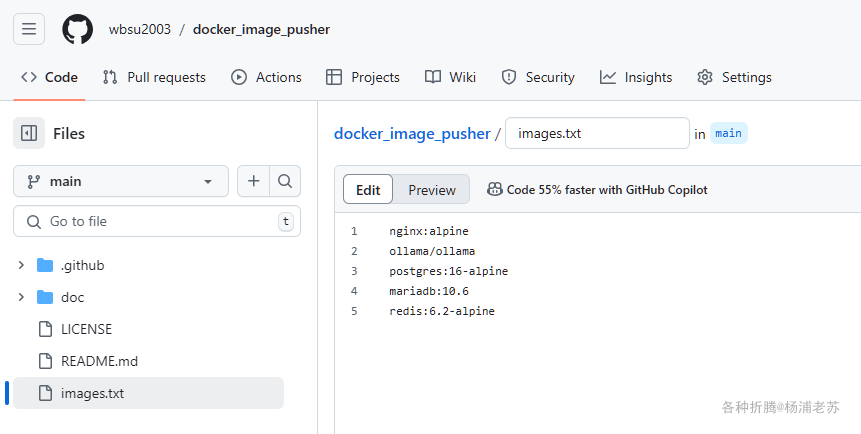Viewport: 861px width, 434px height.
Task: Open the main branch dropdown
Action: tap(121, 181)
